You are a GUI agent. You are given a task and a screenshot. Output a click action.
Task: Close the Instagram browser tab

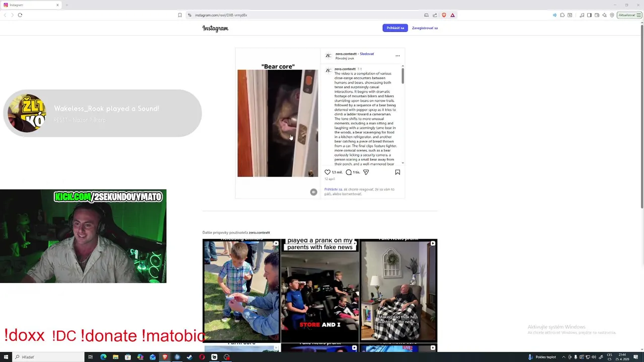(x=57, y=5)
